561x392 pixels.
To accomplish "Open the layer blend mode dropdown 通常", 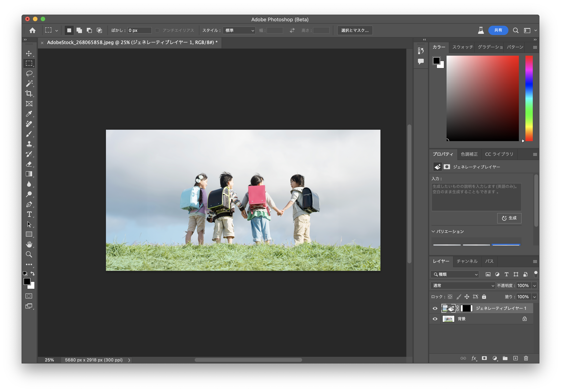I will coord(463,285).
